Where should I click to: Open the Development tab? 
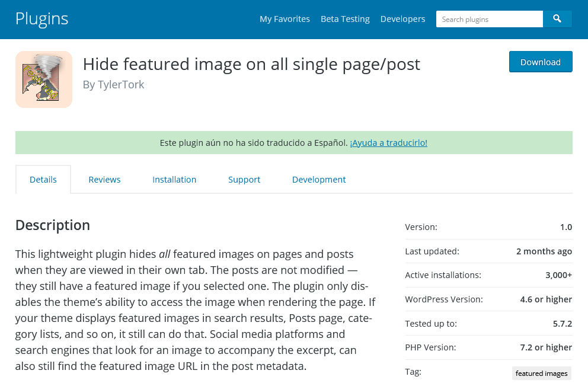tap(319, 180)
